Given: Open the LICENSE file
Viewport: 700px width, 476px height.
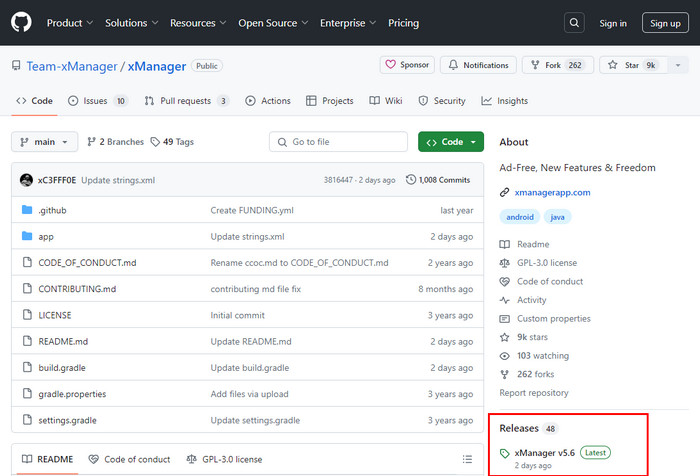Looking at the screenshot, I should pos(54,315).
